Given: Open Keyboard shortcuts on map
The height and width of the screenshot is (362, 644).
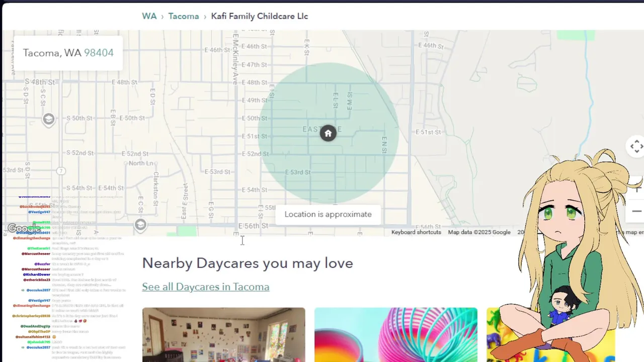Looking at the screenshot, I should tap(416, 232).
